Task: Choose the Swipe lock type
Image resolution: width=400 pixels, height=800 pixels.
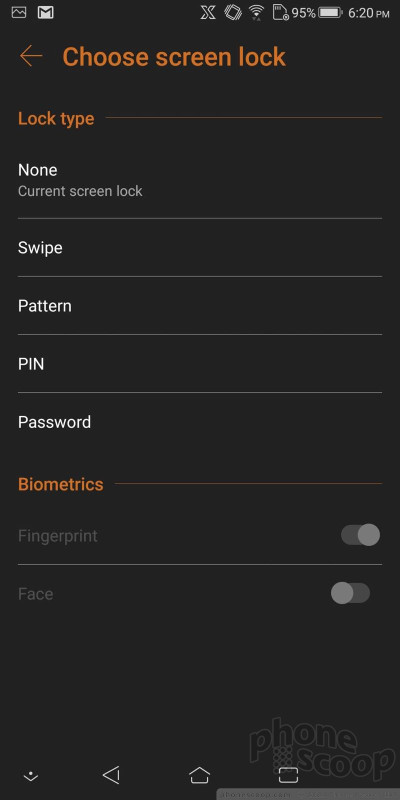Action: (200, 248)
